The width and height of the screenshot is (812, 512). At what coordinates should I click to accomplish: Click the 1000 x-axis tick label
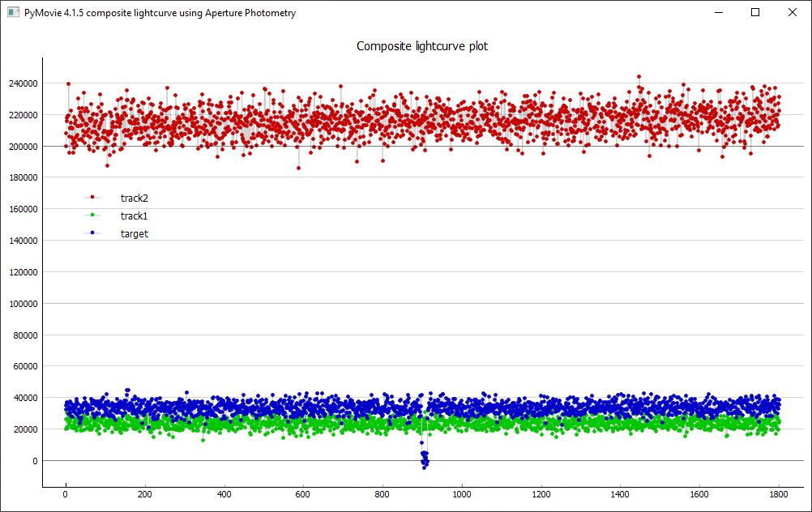pos(462,493)
